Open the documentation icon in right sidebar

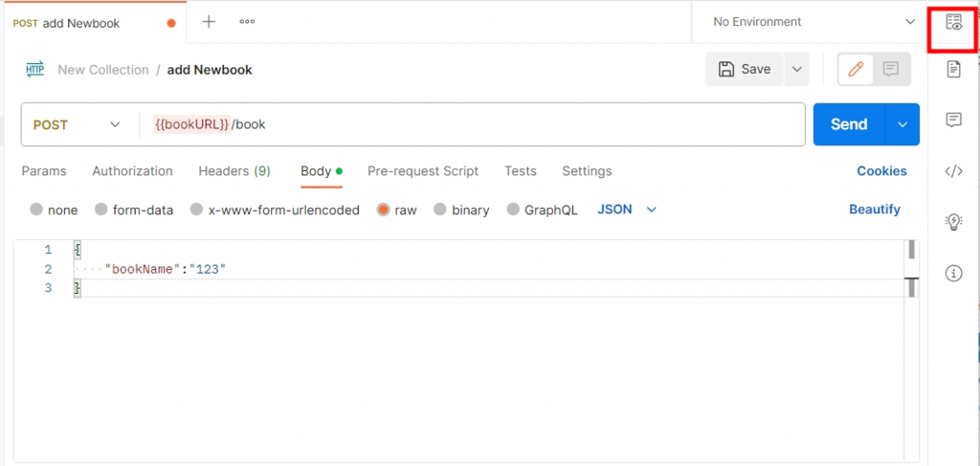coord(953,69)
